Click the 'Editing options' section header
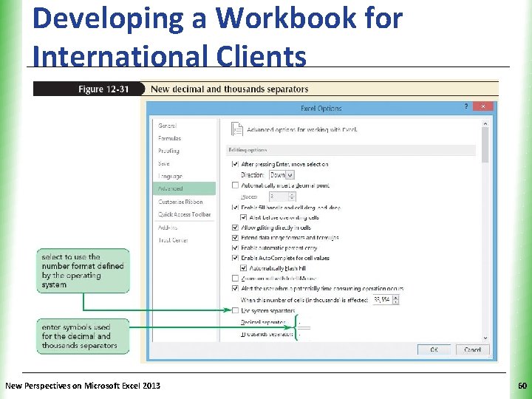Viewport: 532px width, 399px height. pyautogui.click(x=351, y=150)
